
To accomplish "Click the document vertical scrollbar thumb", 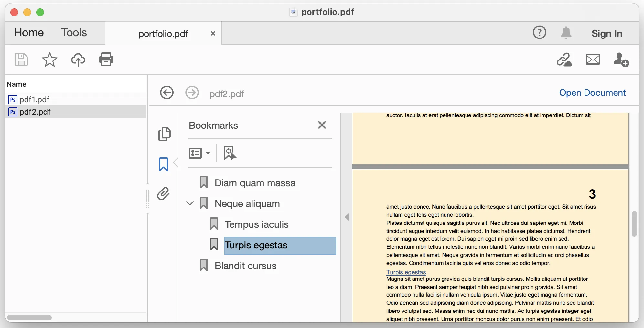I will coord(634,224).
